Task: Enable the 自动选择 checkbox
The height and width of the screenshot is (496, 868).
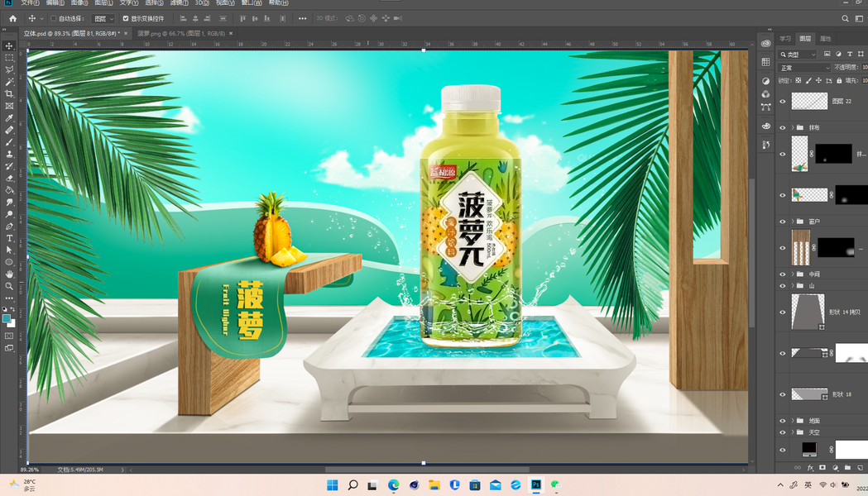Action: [x=54, y=18]
